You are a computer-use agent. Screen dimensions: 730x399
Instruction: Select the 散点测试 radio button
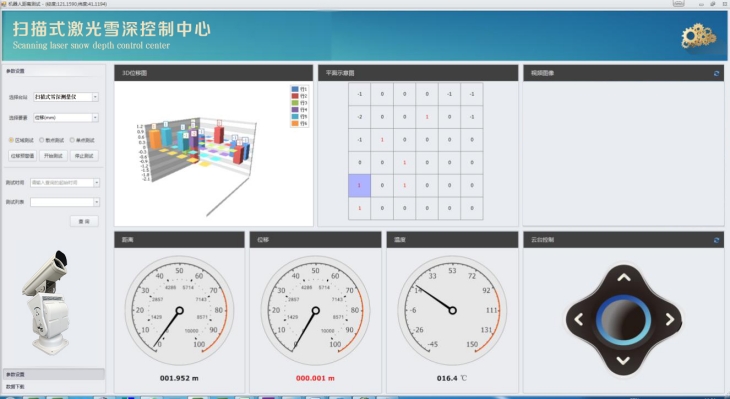pyautogui.click(x=41, y=140)
